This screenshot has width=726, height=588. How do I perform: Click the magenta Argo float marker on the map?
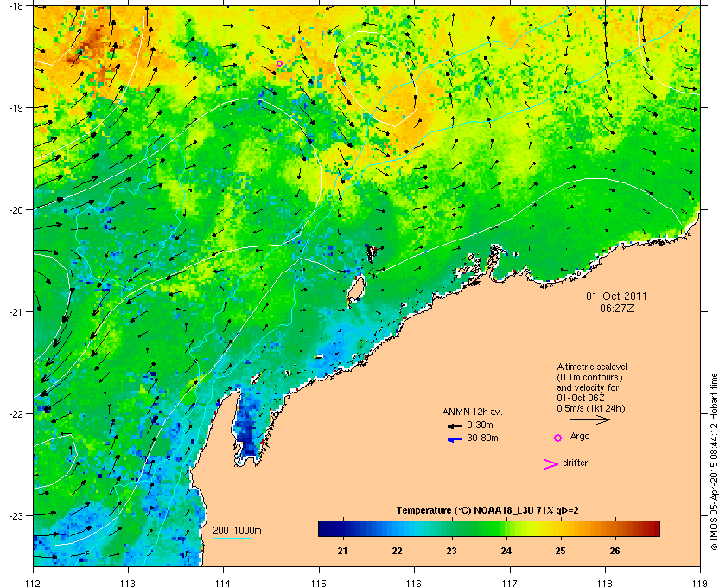(280, 63)
